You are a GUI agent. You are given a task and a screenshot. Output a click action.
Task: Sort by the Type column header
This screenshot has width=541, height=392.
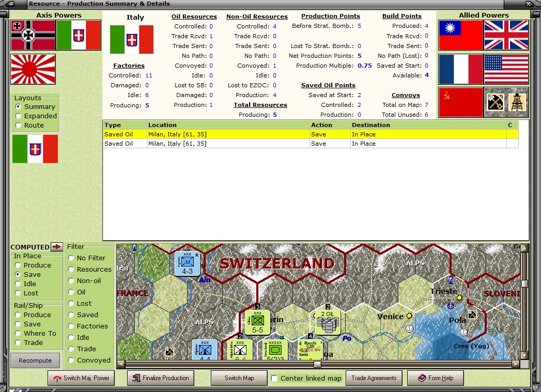(x=125, y=125)
